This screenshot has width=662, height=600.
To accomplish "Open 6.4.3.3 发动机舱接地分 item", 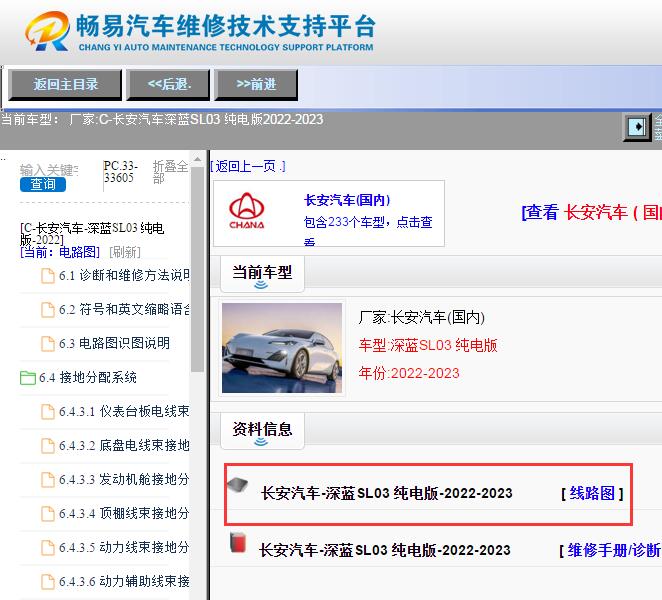I will pos(124,479).
